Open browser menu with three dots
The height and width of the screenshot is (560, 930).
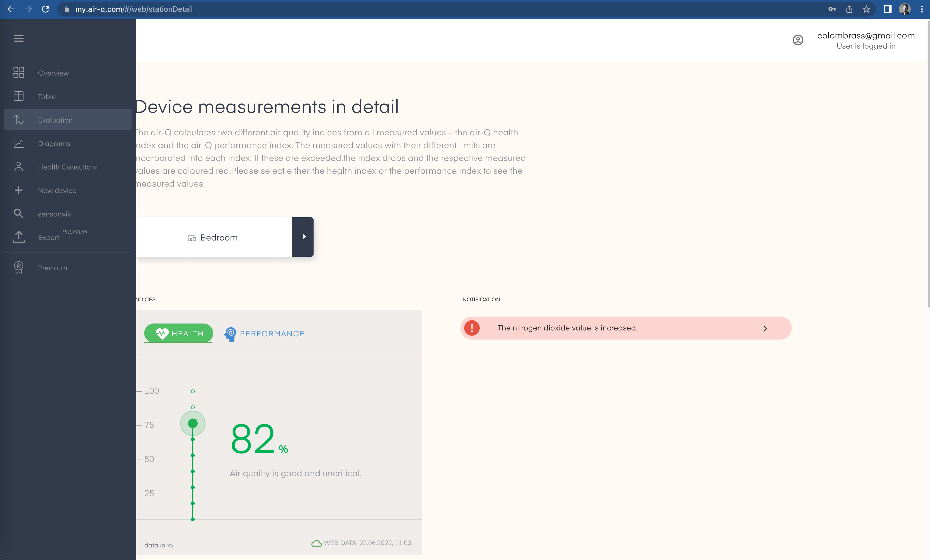(x=921, y=9)
